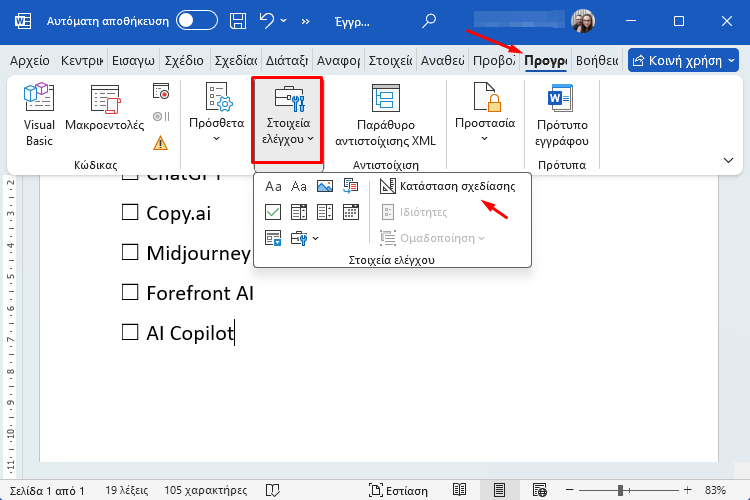Toggle Αυτόματη αποθήκευση switch
750x500 pixels.
coord(197,21)
